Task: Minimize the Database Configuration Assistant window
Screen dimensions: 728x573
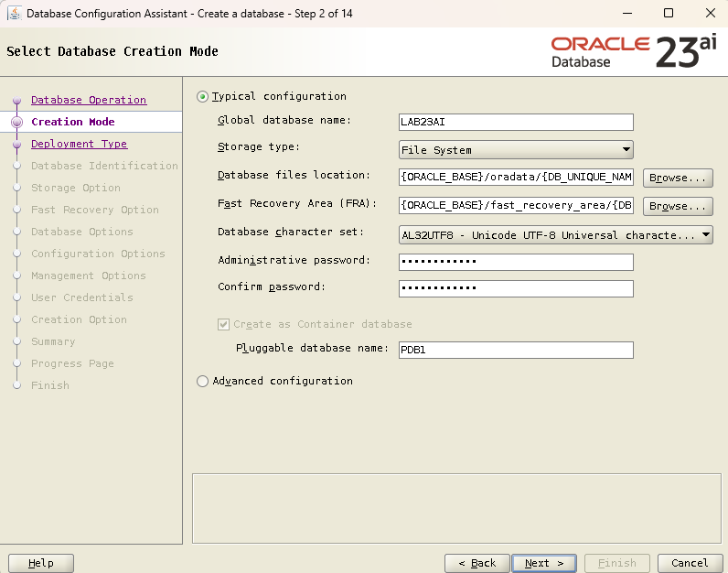Action: pos(627,13)
